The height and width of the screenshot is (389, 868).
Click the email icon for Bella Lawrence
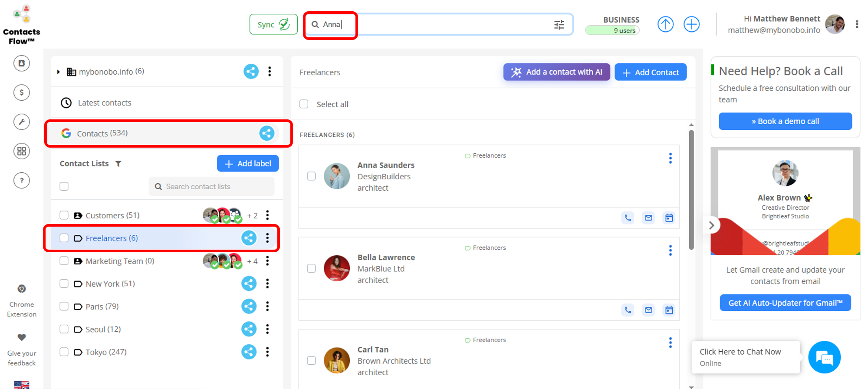pos(648,310)
